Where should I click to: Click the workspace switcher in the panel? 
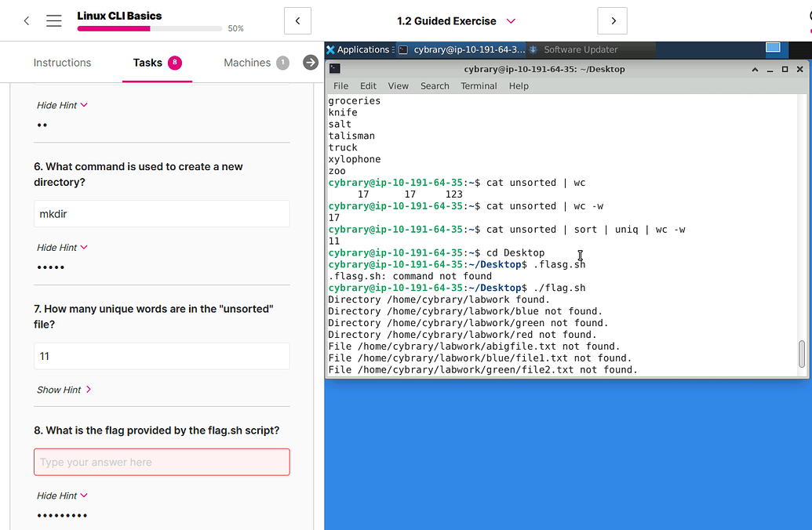coord(774,49)
